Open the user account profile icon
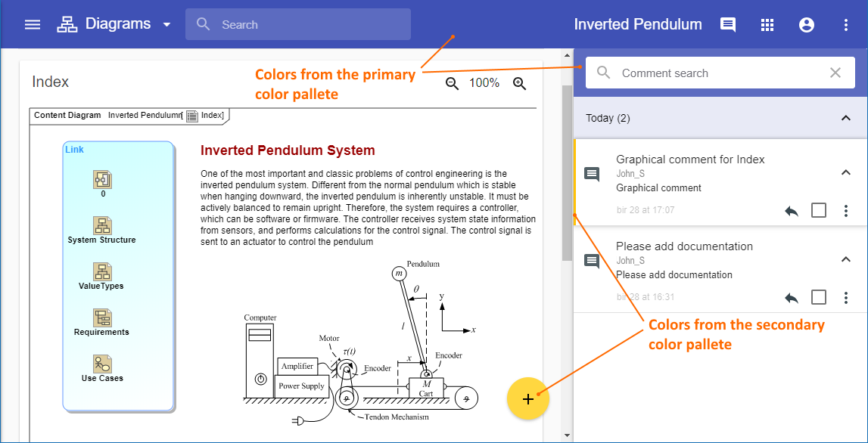 807,24
